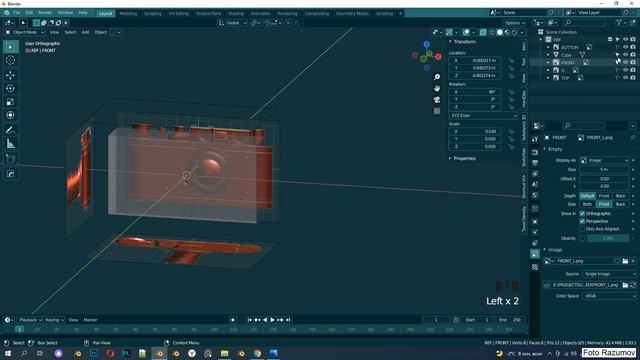Open Source Single Image dropdown
Image resolution: width=640 pixels, height=360 pixels.
tap(609, 274)
